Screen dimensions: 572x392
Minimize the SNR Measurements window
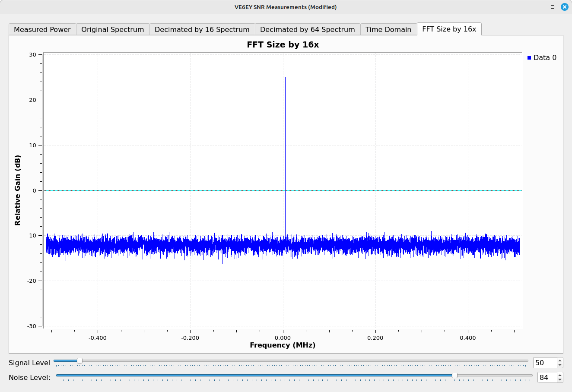point(540,7)
